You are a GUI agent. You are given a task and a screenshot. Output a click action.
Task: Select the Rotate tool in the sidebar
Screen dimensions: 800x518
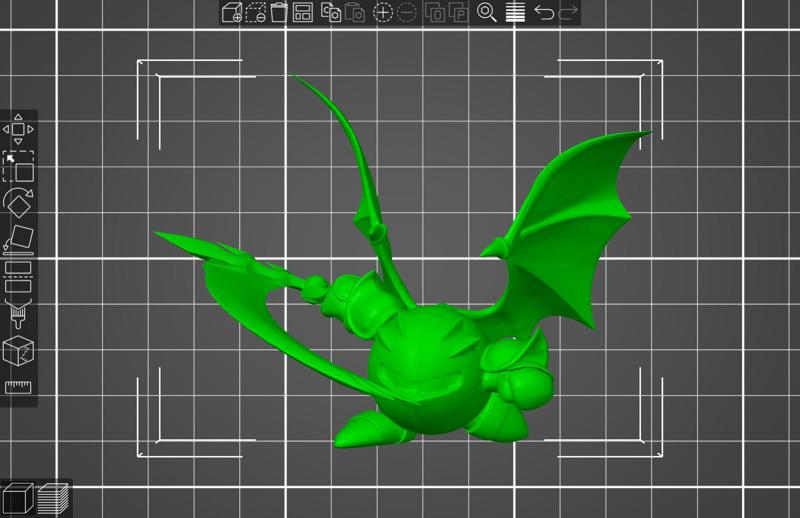click(x=18, y=203)
